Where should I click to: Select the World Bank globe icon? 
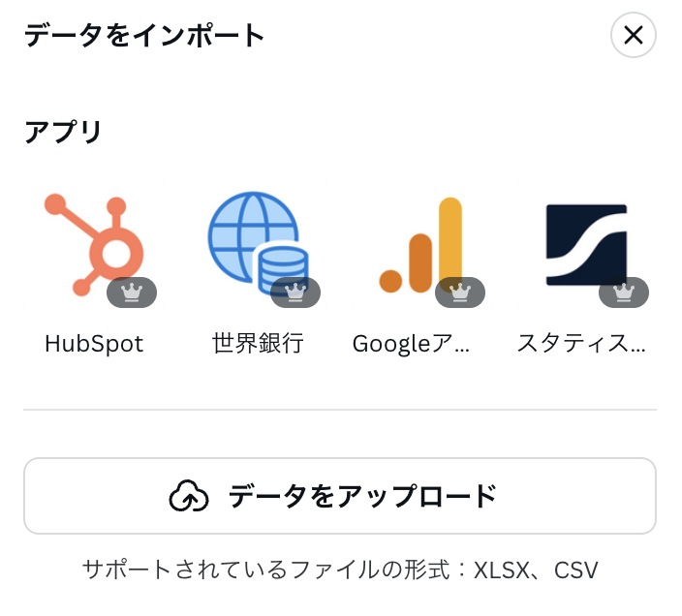(259, 243)
